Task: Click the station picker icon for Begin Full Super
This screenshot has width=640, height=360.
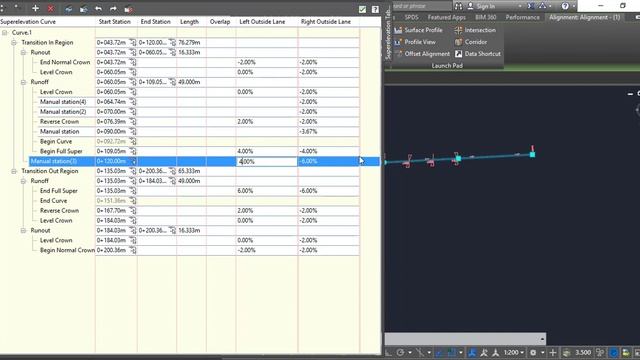Action: (133, 151)
